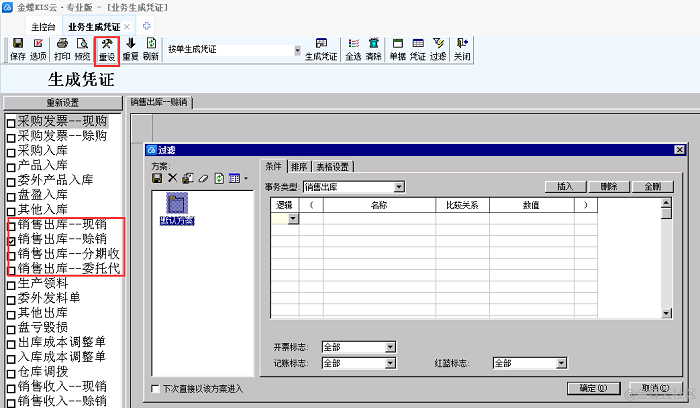The image size is (700, 408).
Task: Click the 保存 (Save) toolbar icon
Action: click(x=17, y=49)
